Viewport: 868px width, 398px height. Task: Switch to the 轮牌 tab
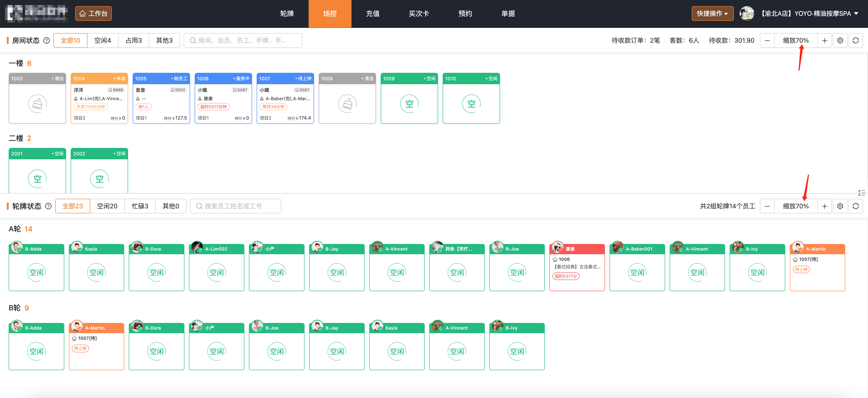coord(287,13)
